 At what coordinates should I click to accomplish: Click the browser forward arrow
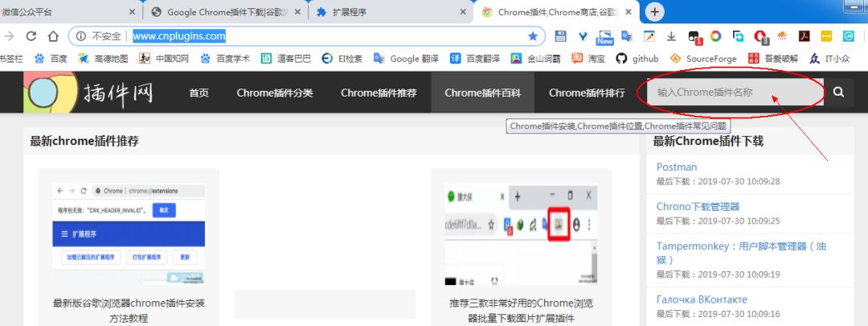tap(9, 36)
